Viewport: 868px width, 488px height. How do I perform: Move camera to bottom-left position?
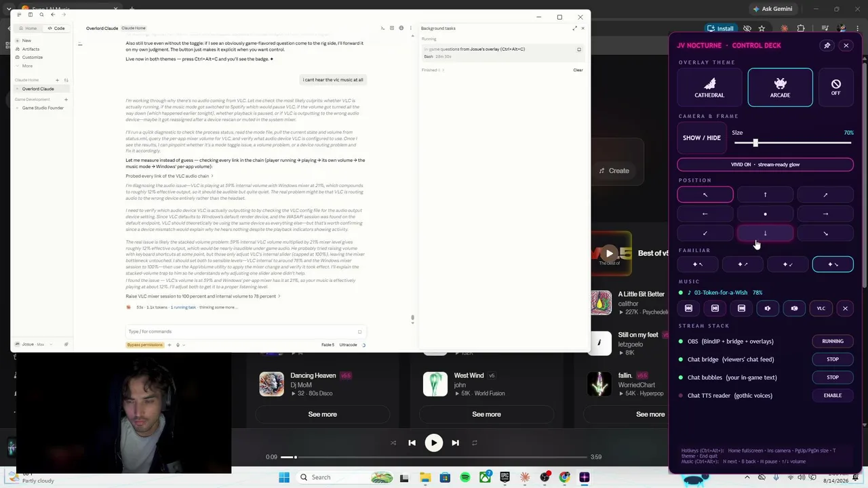click(705, 233)
